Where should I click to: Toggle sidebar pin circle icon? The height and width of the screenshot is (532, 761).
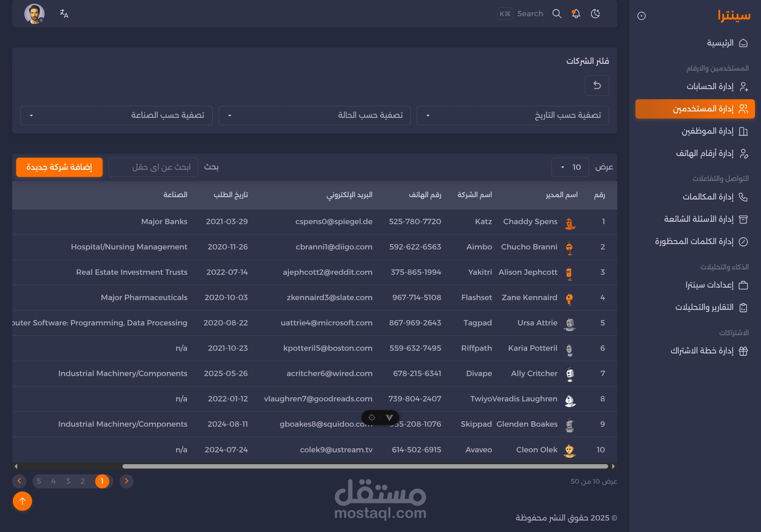click(641, 16)
